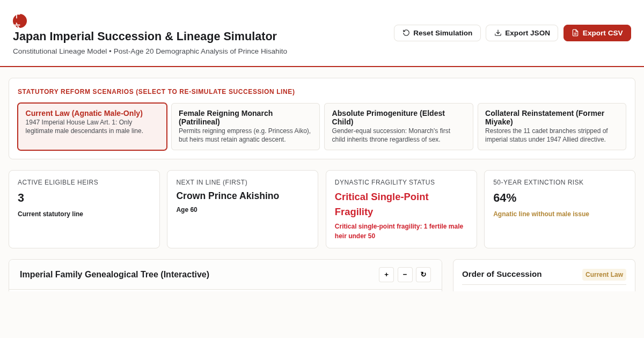
Task: Click the Constitutional Lineage Model subtitle
Action: point(150,52)
